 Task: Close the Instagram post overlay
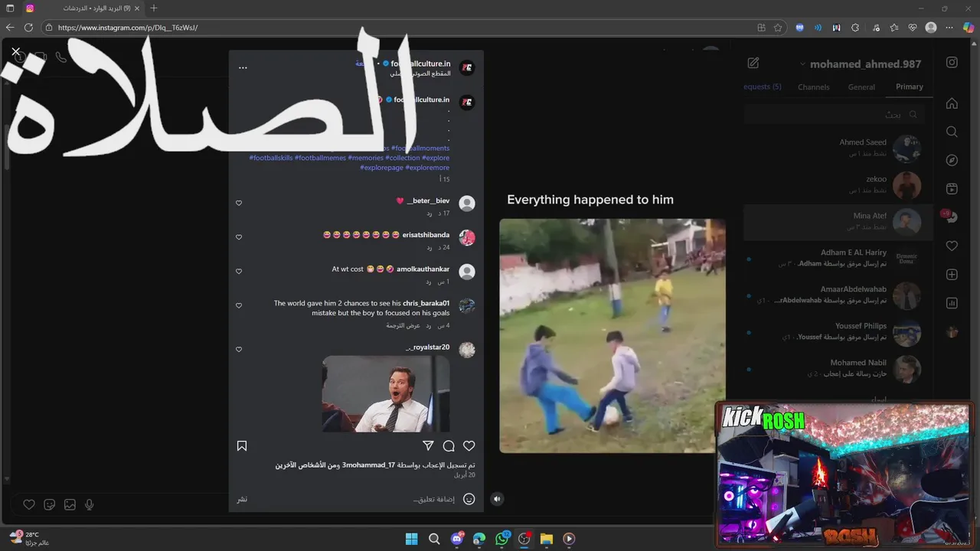(x=15, y=52)
